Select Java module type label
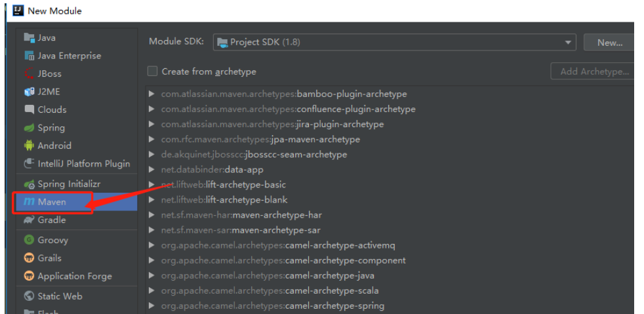Screen dimensions: 644x314 click(47, 38)
